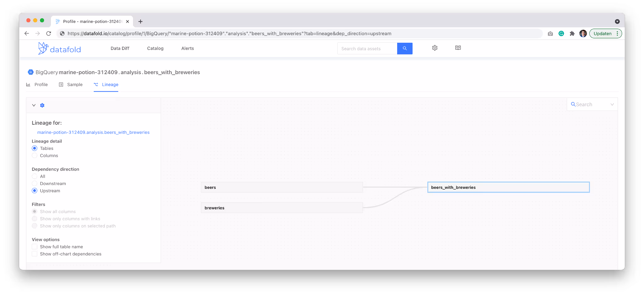Open the Data Diff menu
The height and width of the screenshot is (295, 644).
click(x=120, y=48)
